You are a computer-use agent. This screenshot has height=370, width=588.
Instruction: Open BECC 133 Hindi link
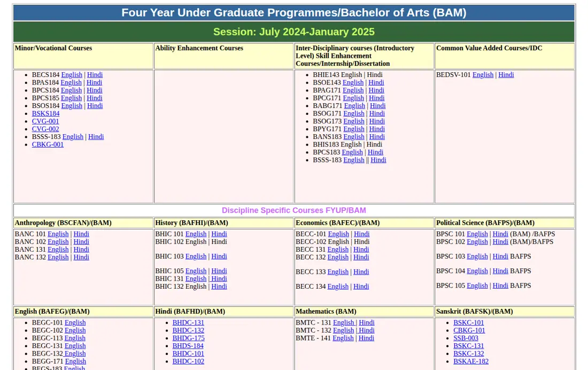(361, 272)
